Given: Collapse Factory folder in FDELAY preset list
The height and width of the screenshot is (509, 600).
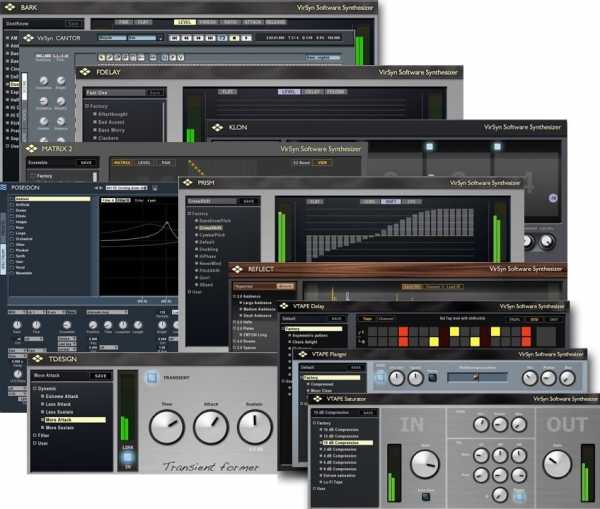Looking at the screenshot, I should [x=87, y=106].
